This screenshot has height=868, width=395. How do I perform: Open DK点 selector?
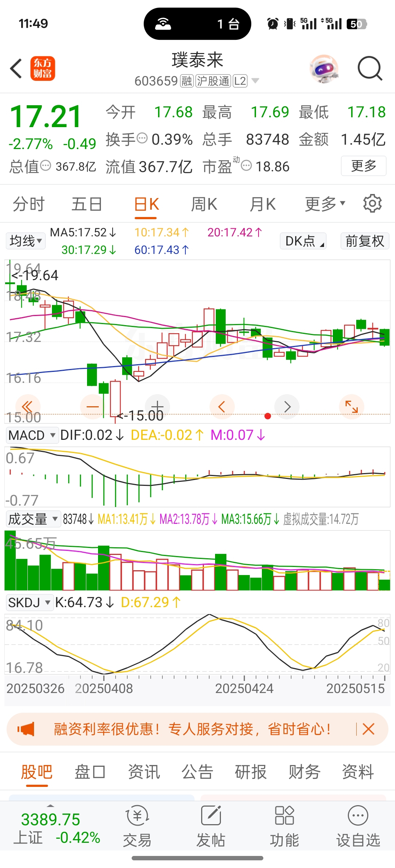pyautogui.click(x=303, y=241)
